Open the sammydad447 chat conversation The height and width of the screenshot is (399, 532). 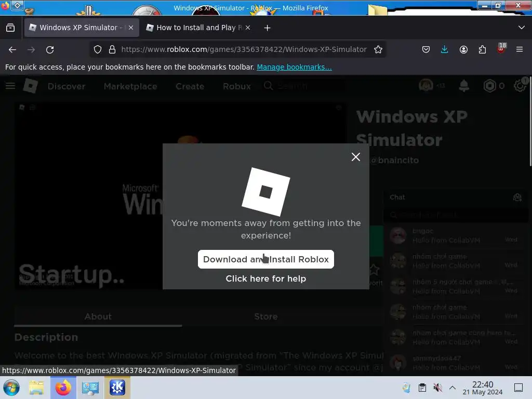click(x=455, y=363)
